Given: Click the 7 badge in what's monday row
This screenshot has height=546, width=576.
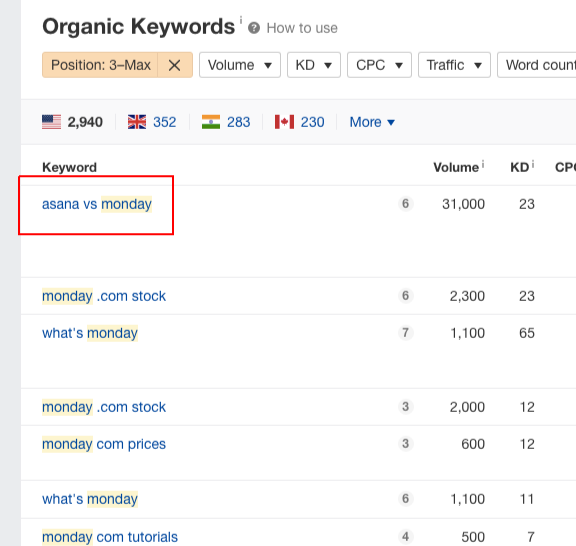Looking at the screenshot, I should pos(406,333).
